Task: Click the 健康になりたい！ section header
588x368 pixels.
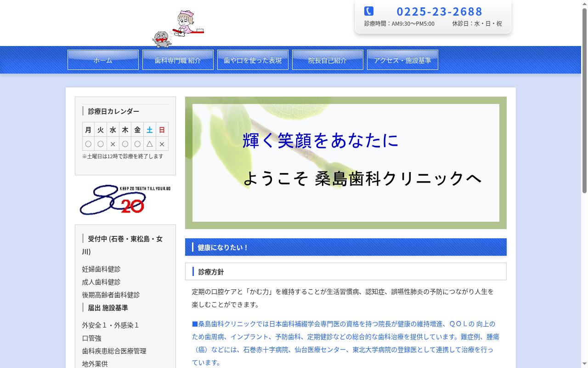Action: (346, 247)
